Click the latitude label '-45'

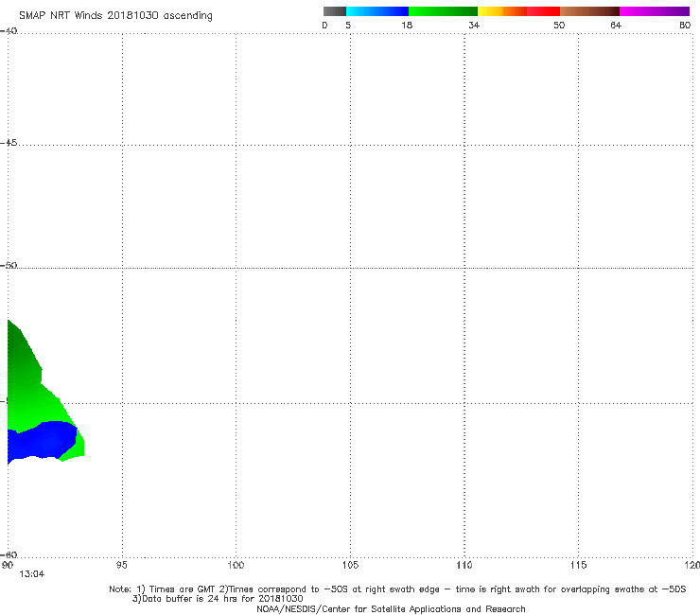pos(9,143)
